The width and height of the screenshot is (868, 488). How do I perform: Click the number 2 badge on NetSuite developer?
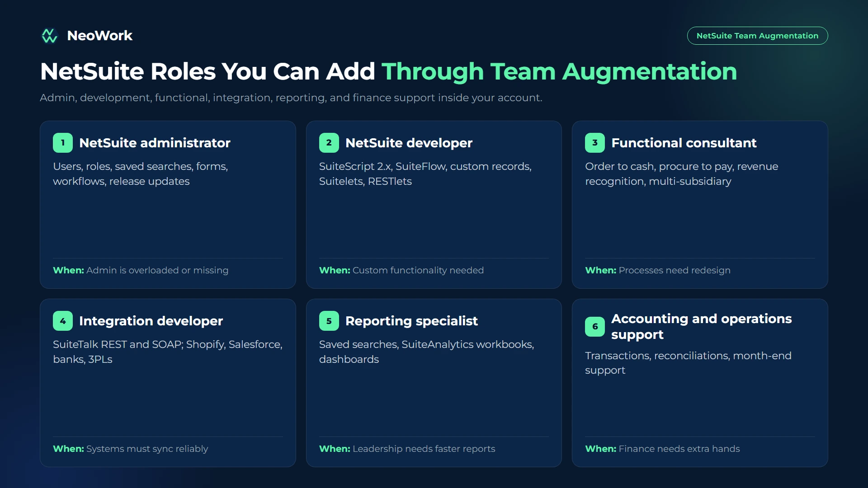pos(329,143)
